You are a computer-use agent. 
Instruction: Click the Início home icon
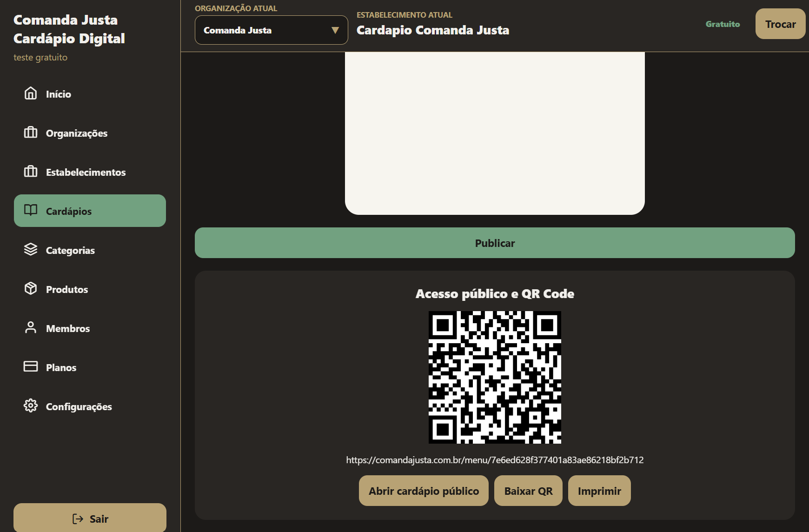pos(31,93)
